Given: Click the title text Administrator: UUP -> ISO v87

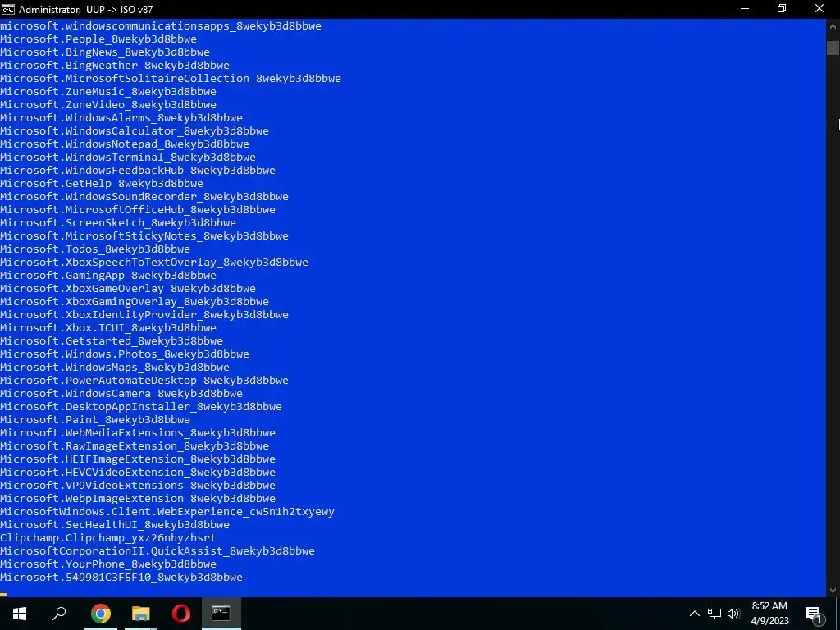Looking at the screenshot, I should coord(85,10).
